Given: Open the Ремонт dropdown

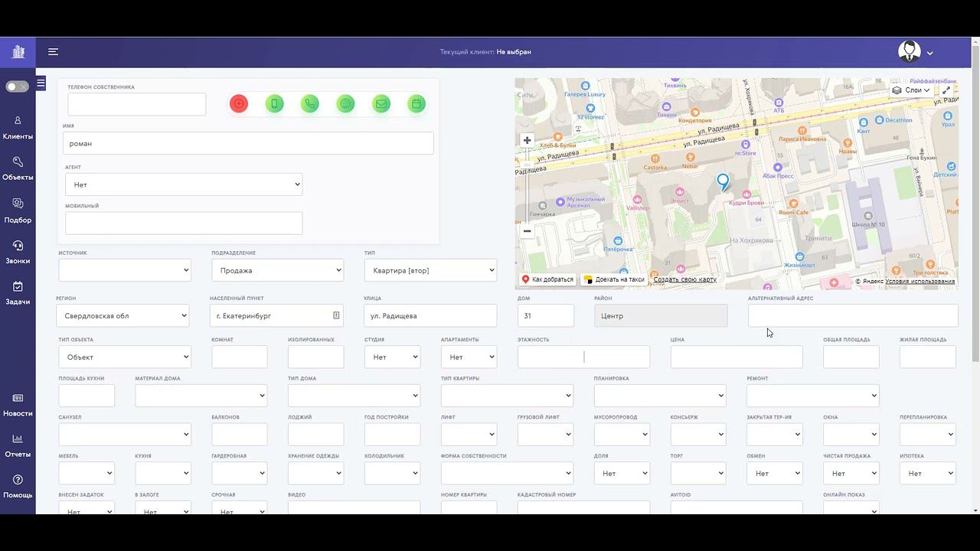Looking at the screenshot, I should [813, 396].
